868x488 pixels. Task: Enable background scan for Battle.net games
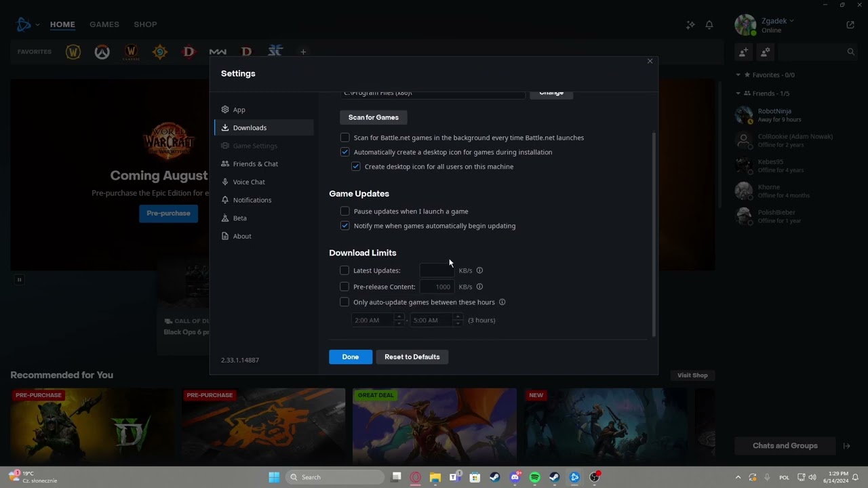click(x=344, y=138)
